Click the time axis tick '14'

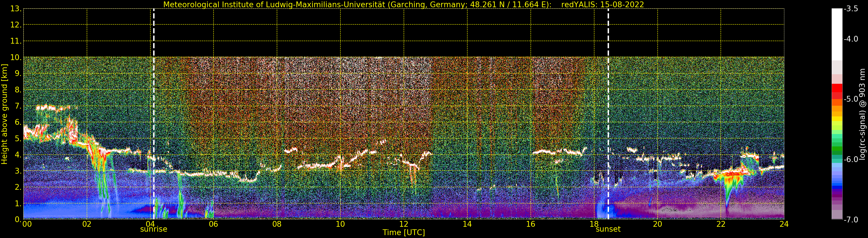[x=467, y=224]
